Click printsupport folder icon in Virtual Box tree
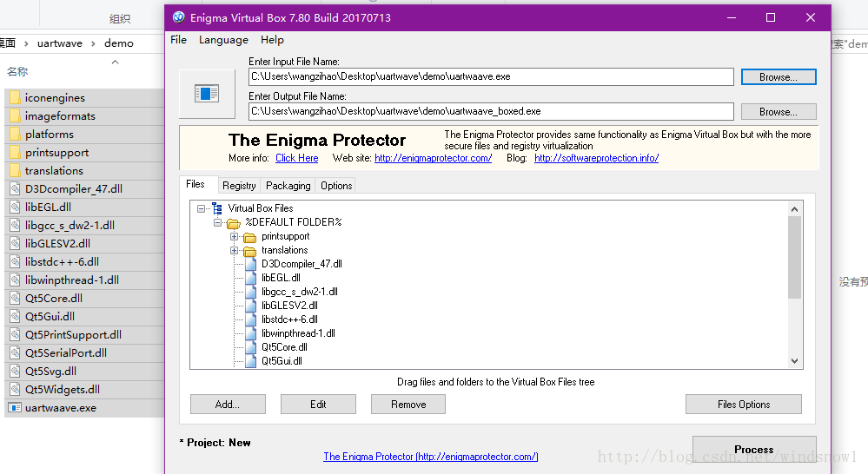 click(x=249, y=237)
